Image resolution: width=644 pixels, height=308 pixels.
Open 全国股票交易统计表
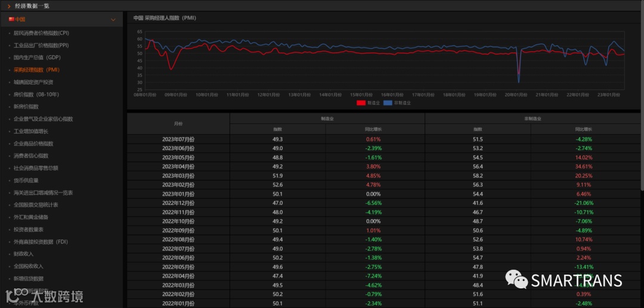click(x=36, y=205)
